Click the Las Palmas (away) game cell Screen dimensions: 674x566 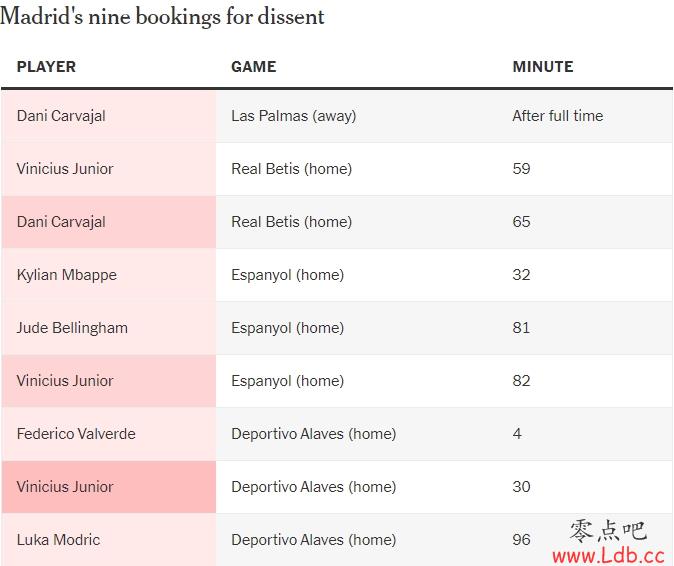click(294, 116)
